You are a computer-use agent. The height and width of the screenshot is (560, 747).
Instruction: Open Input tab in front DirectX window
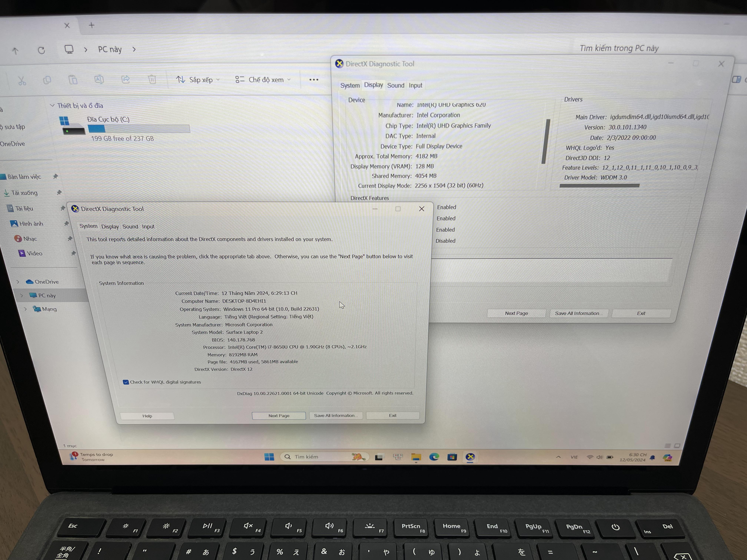point(148,226)
